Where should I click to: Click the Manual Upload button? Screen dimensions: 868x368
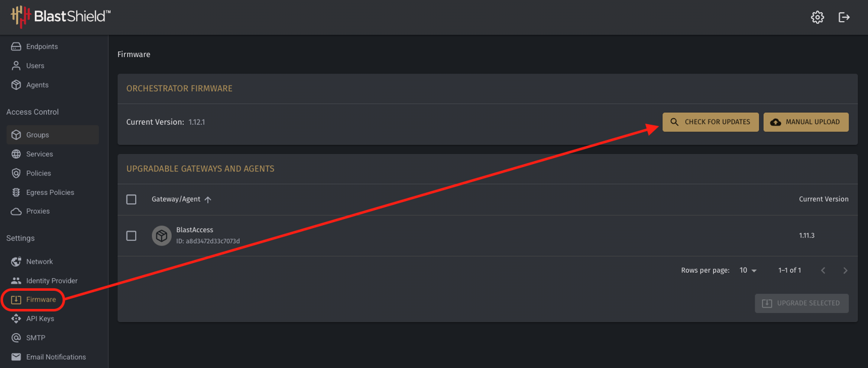point(806,122)
